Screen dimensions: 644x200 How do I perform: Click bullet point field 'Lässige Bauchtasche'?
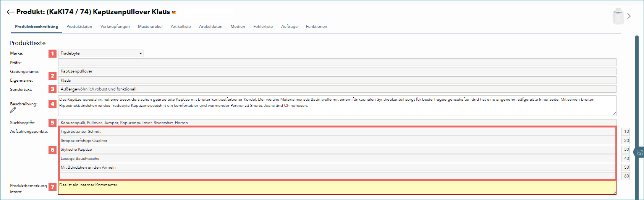tap(338, 158)
